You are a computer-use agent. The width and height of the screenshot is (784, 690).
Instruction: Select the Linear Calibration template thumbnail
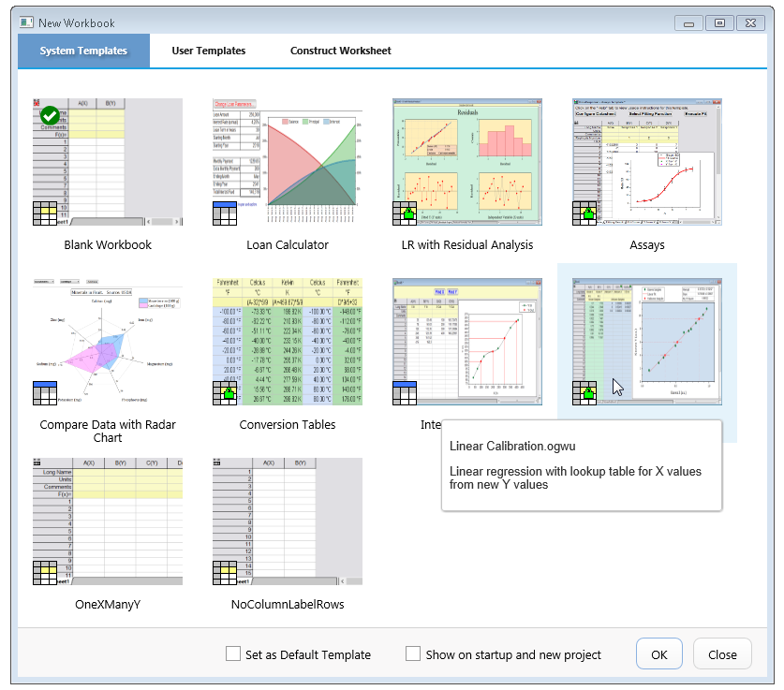click(647, 342)
